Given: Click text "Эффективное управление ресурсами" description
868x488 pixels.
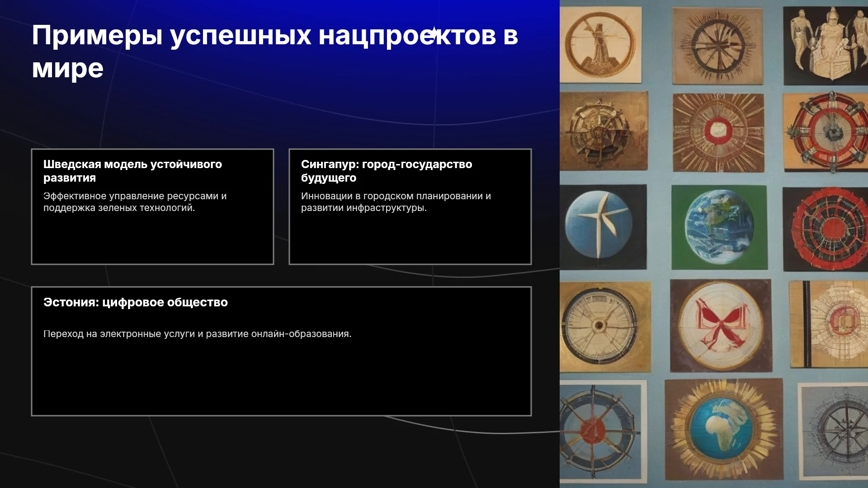Looking at the screenshot, I should (135, 202).
